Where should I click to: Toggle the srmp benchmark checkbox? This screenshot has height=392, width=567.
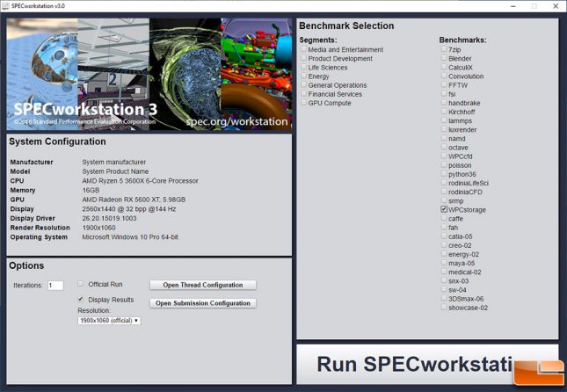tap(444, 200)
